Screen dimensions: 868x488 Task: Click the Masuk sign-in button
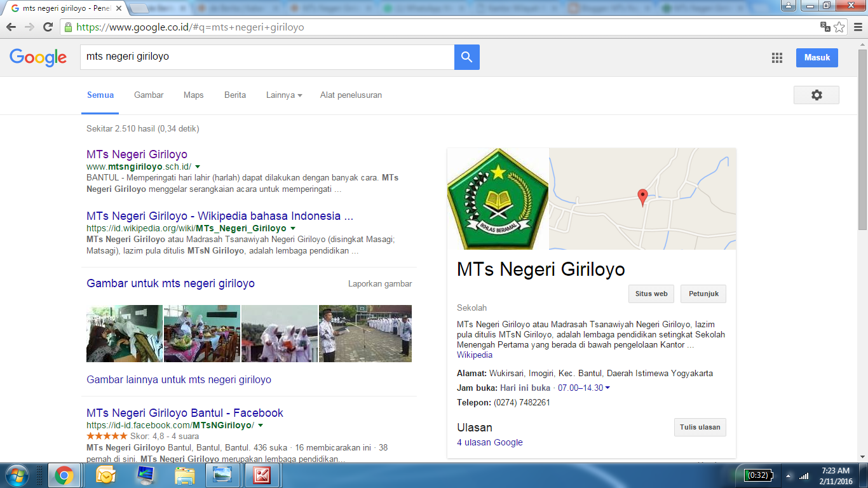[x=817, y=57]
